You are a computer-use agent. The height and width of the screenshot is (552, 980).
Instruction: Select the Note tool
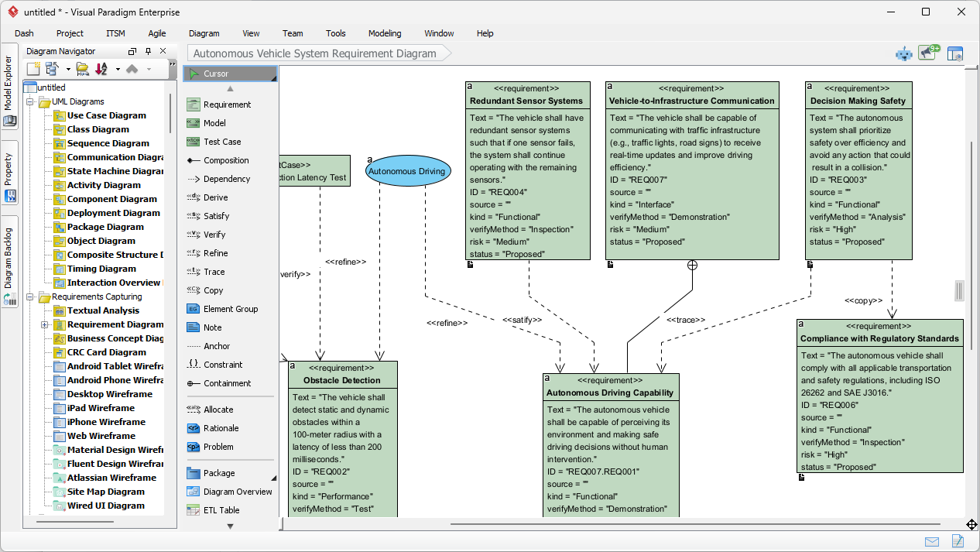pos(211,327)
